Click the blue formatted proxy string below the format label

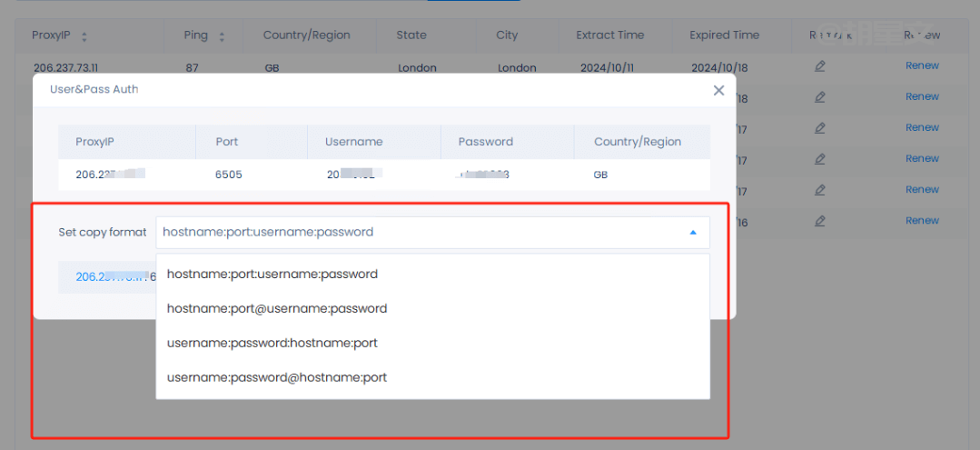point(109,277)
